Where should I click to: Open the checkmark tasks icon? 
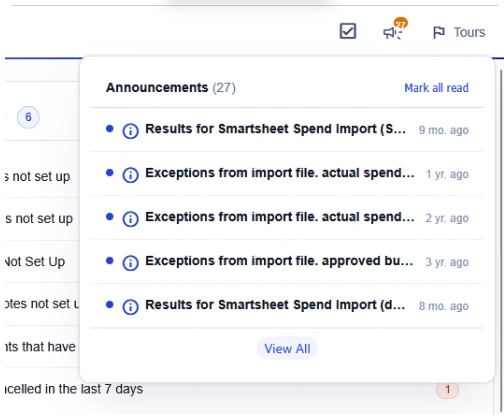[348, 31]
